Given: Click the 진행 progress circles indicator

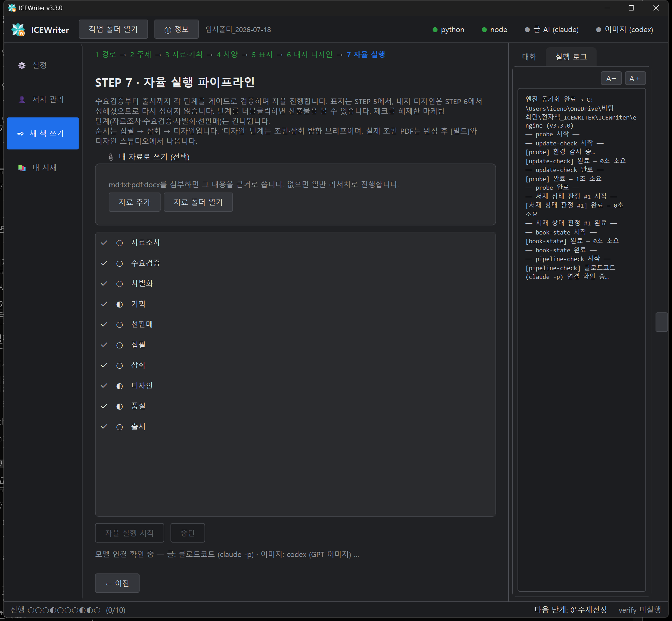Looking at the screenshot, I should pos(64,611).
